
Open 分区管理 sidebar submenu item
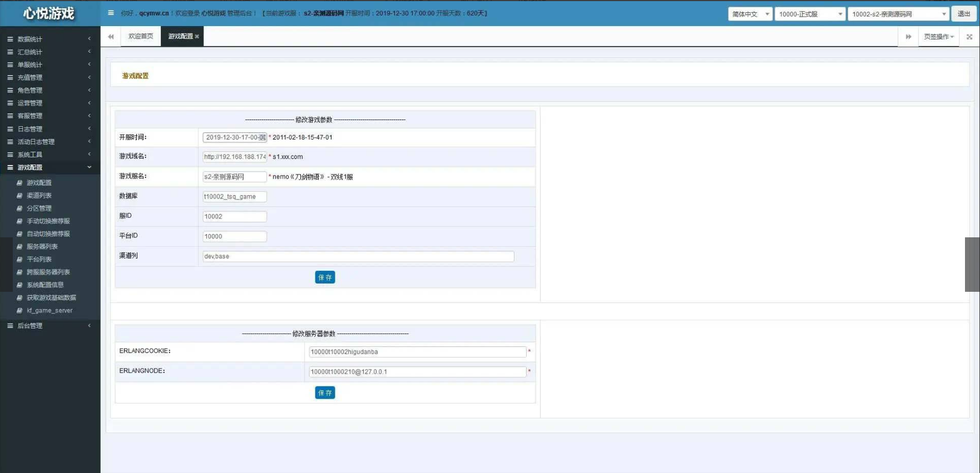39,208
